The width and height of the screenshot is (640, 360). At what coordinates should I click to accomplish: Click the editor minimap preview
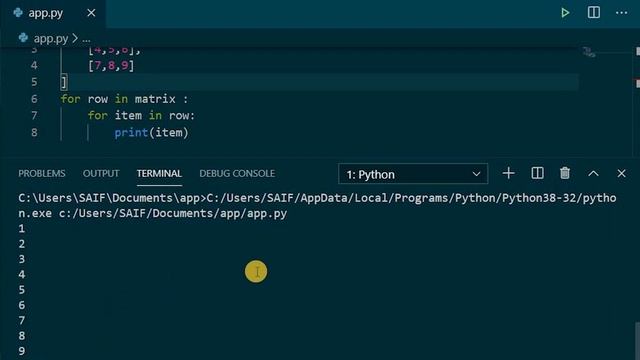coord(589,52)
